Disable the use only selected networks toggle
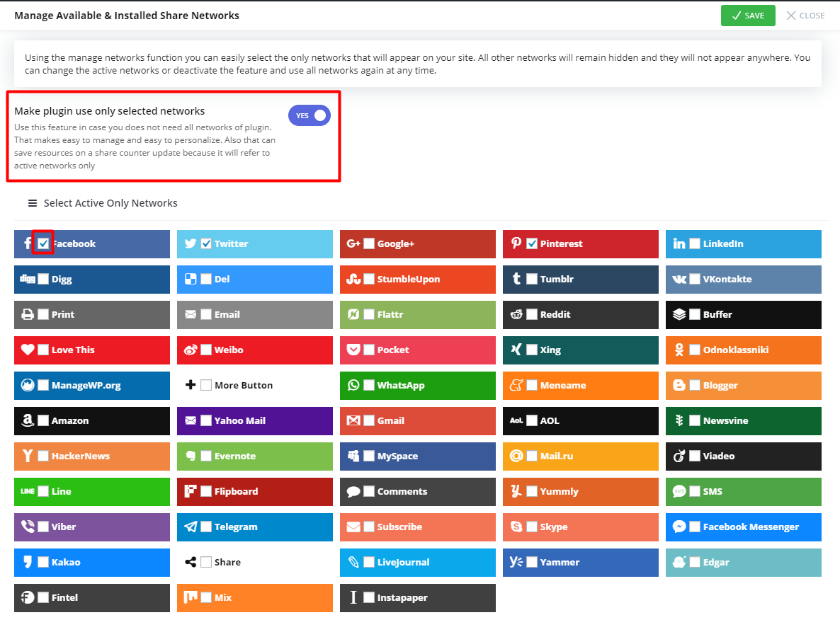 [310, 115]
